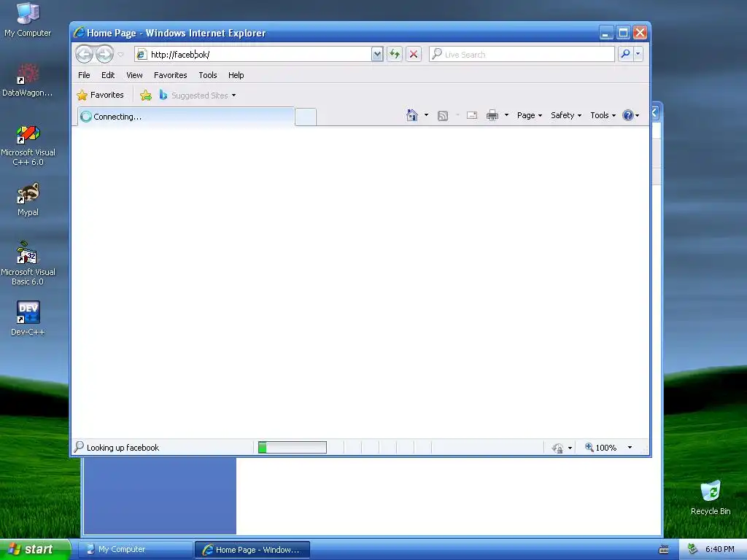Minimize the Internet Explorer window
Image resolution: width=747 pixels, height=560 pixels.
point(606,32)
